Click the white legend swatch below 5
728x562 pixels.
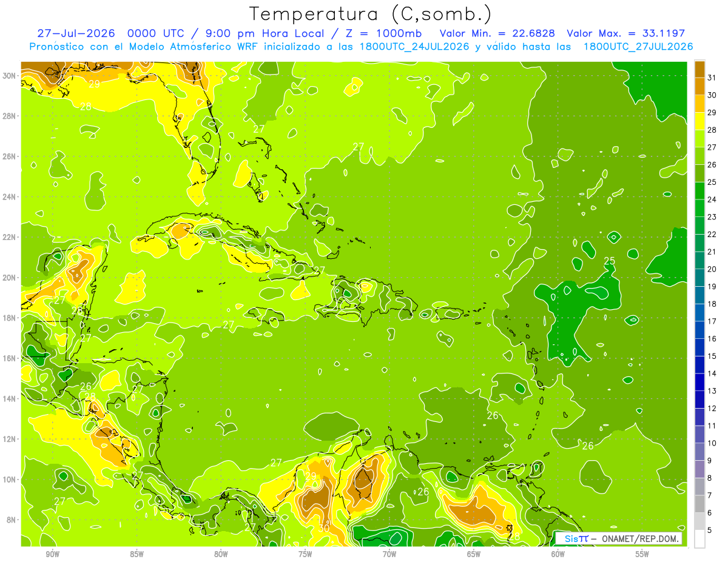point(699,539)
